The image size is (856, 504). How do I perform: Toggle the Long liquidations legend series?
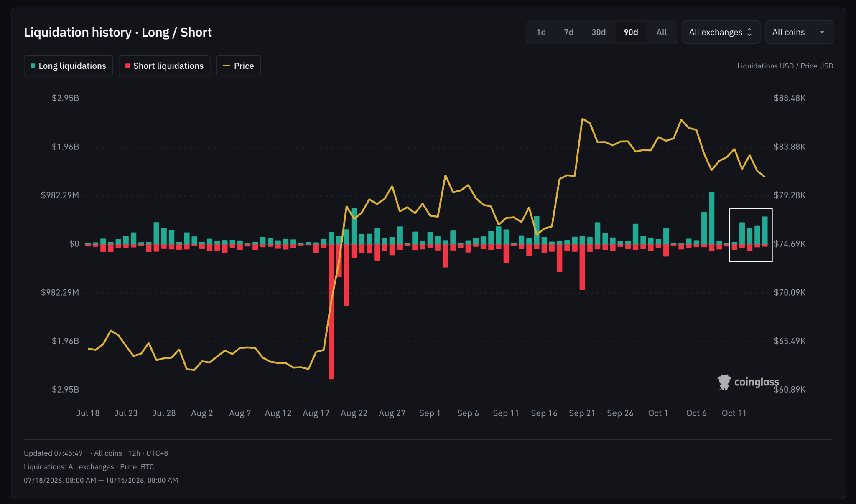[x=69, y=66]
